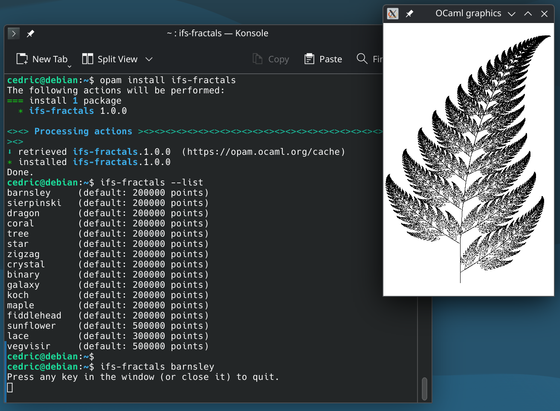This screenshot has height=411, width=560.
Task: Click the 'Done.' output line
Action: [20, 172]
